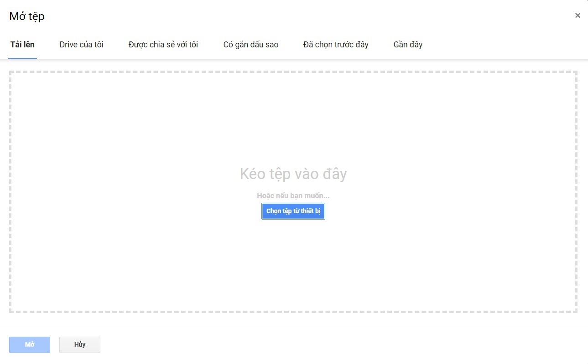This screenshot has height=364, width=588.
Task: Click empty tab bar space right of Gần đây
Action: 502,45
